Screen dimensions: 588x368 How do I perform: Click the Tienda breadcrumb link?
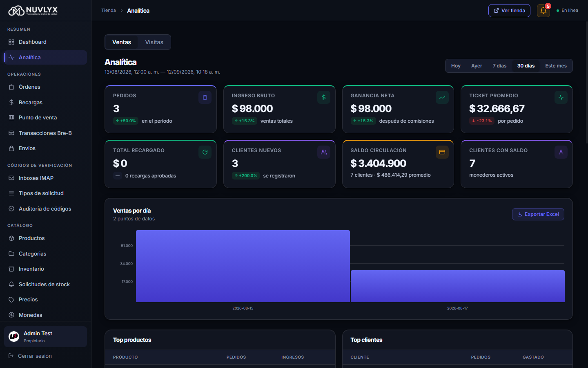(x=109, y=11)
